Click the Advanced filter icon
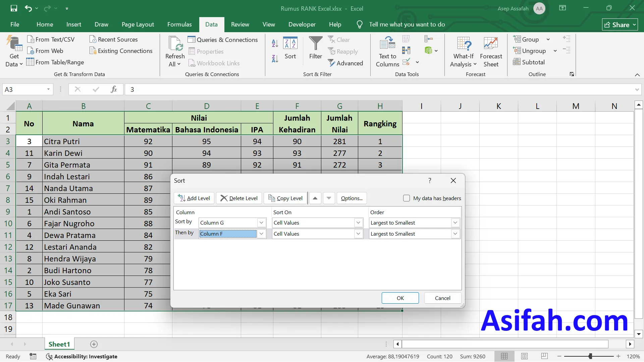 point(345,63)
